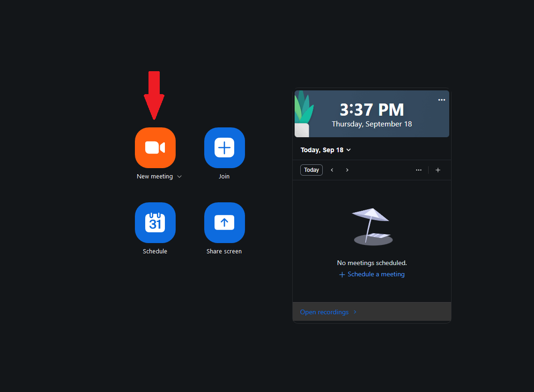Viewport: 534px width, 392px height.
Task: Click the 3:37 PM clock display
Action: (x=371, y=109)
